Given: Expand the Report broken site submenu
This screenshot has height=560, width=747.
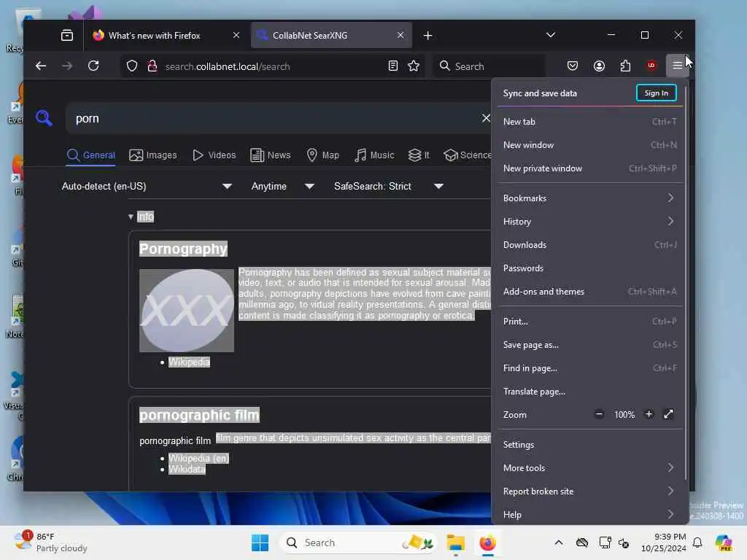Looking at the screenshot, I should 589,491.
